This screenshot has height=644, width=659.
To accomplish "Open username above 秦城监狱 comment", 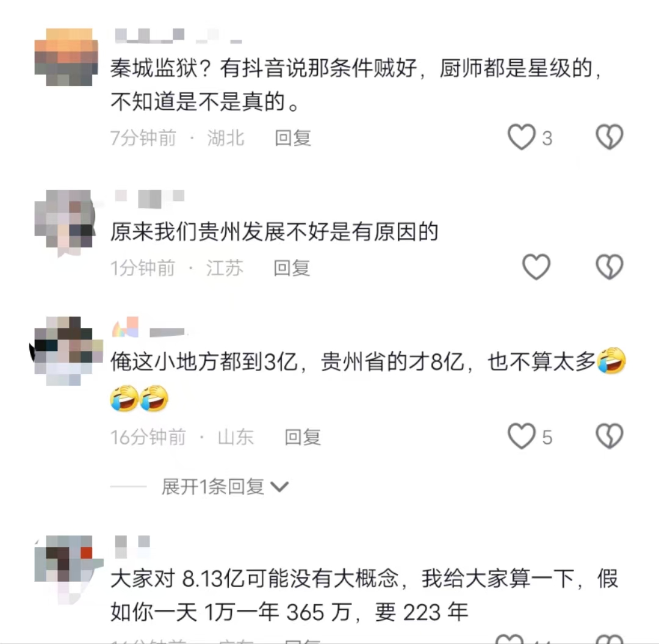I will pos(178,36).
